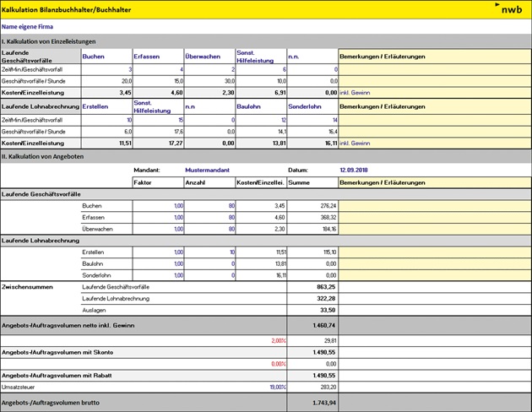Click the 'Buchen' column header cell
This screenshot has height=412, width=532.
(x=93, y=57)
